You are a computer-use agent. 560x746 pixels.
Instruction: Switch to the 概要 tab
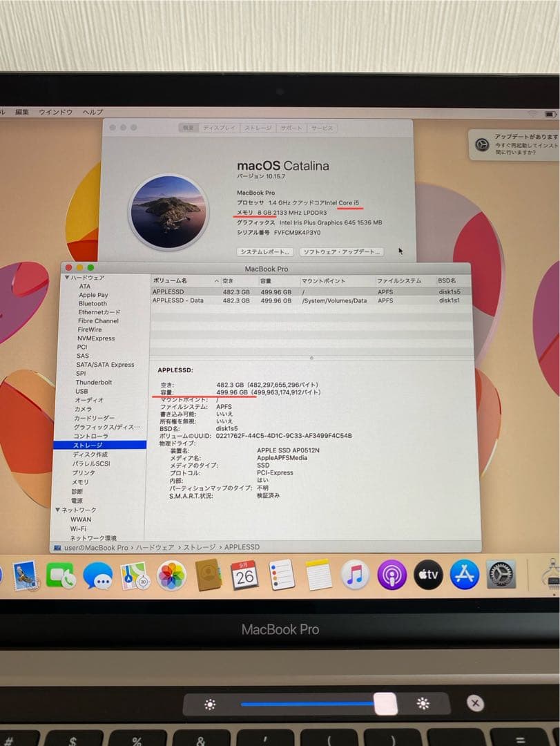tap(189, 128)
